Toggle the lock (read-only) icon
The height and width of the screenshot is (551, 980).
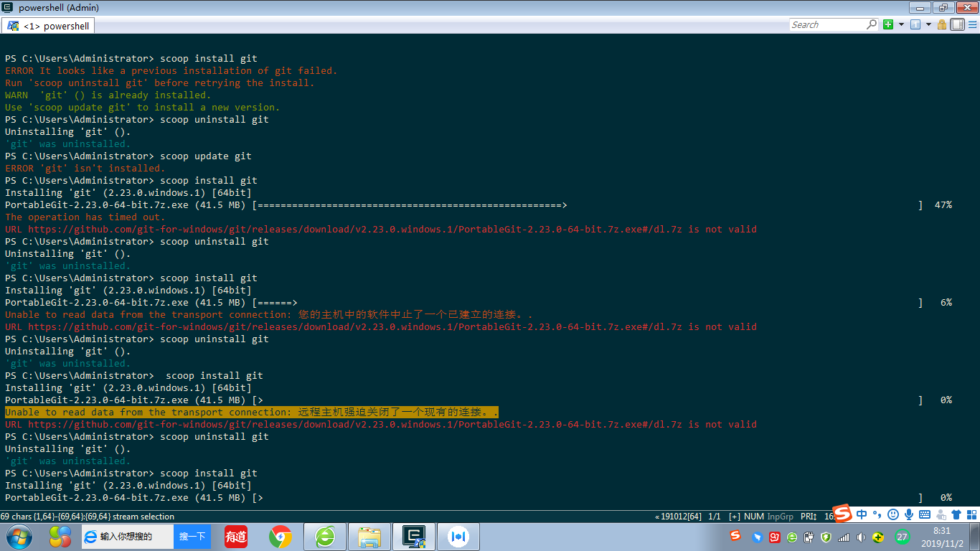[x=942, y=24]
